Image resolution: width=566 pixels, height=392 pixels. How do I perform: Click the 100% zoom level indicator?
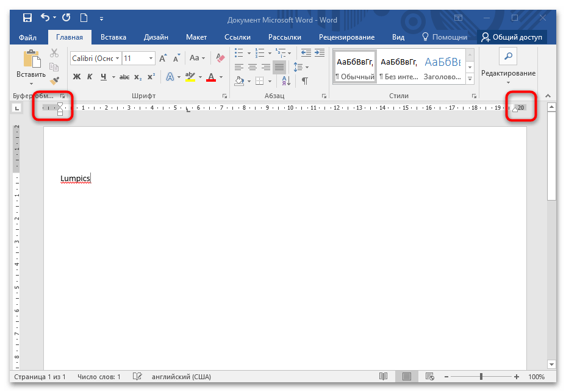[536, 377]
